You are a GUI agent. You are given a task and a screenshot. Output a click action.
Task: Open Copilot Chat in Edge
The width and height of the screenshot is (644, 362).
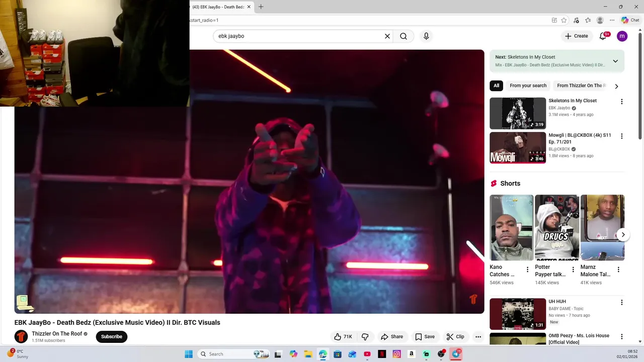[630, 20]
